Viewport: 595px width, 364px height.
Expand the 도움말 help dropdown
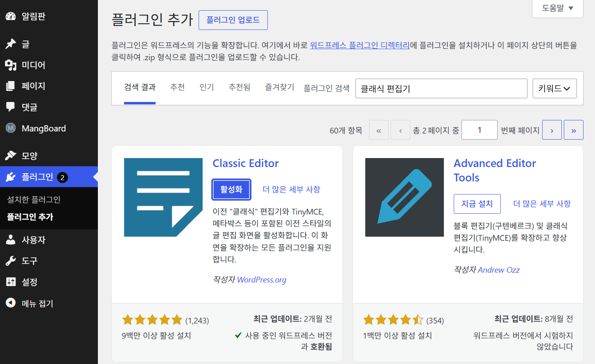(x=558, y=8)
